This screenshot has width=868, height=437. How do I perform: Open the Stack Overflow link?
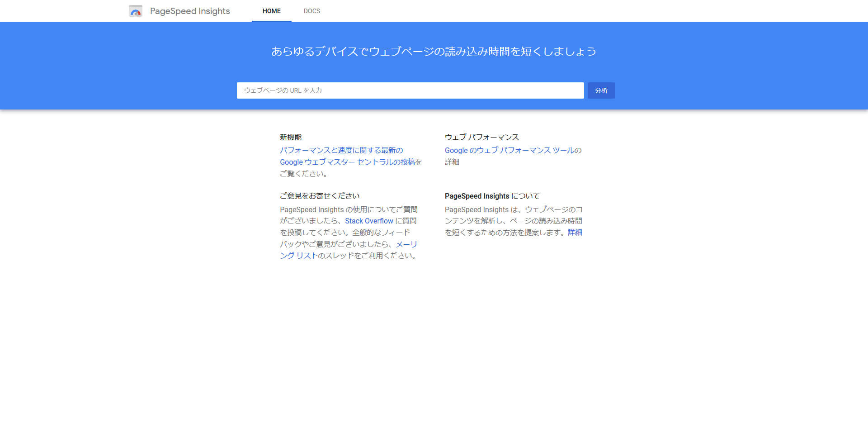click(x=369, y=221)
